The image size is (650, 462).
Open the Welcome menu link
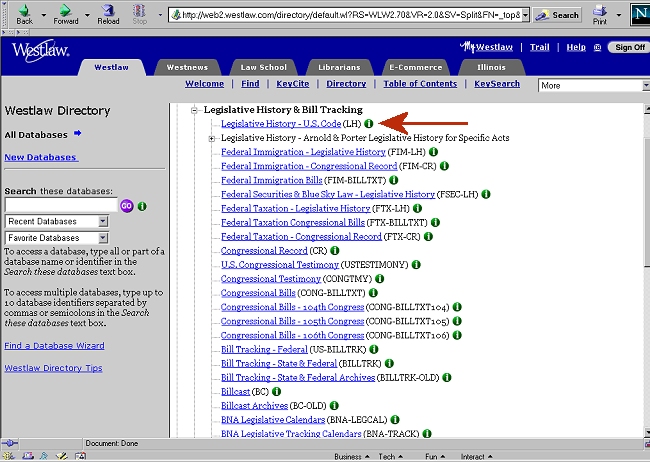pos(204,84)
